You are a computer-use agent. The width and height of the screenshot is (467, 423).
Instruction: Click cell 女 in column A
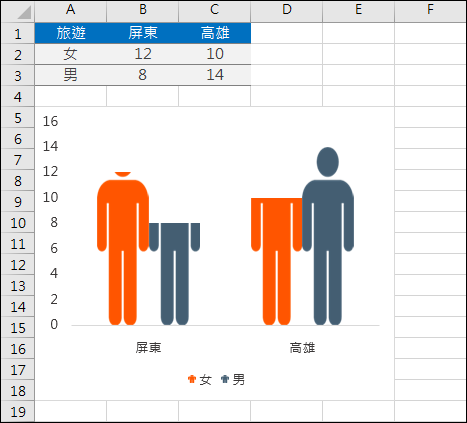[x=71, y=54]
